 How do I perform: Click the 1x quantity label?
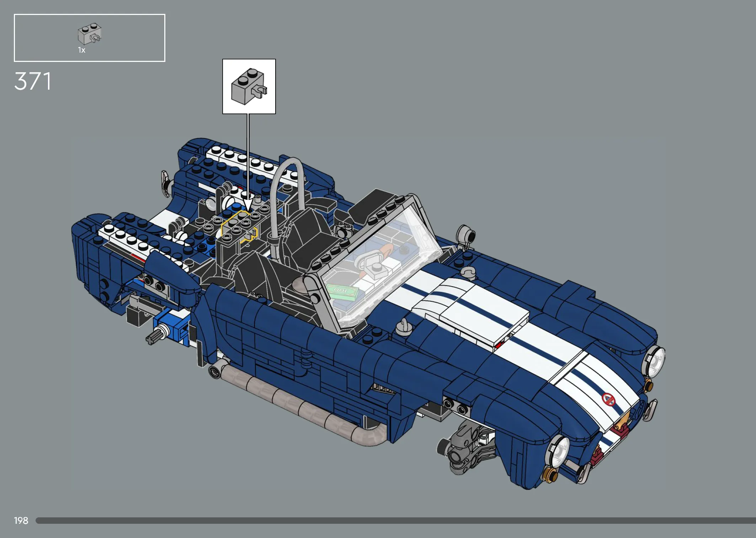[x=82, y=50]
